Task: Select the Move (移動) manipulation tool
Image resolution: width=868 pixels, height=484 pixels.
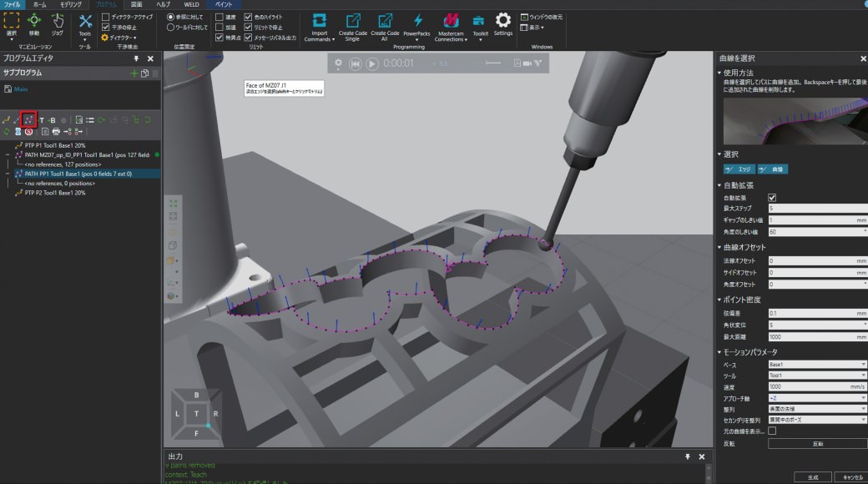Action: pos(34,23)
